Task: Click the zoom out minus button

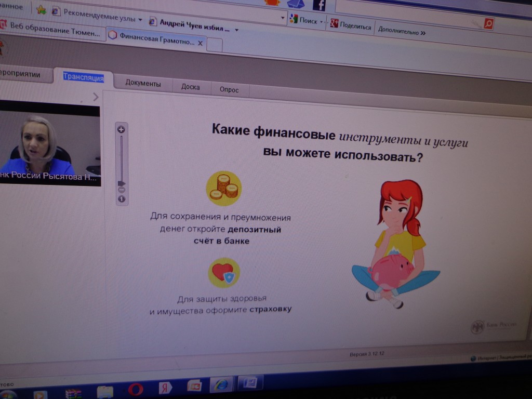Action: click(122, 190)
